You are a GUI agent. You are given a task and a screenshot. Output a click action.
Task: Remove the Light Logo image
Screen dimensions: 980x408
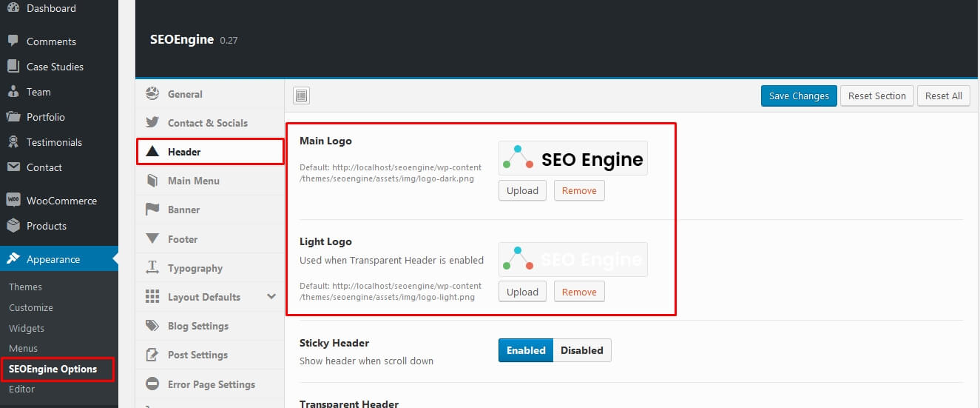(579, 292)
